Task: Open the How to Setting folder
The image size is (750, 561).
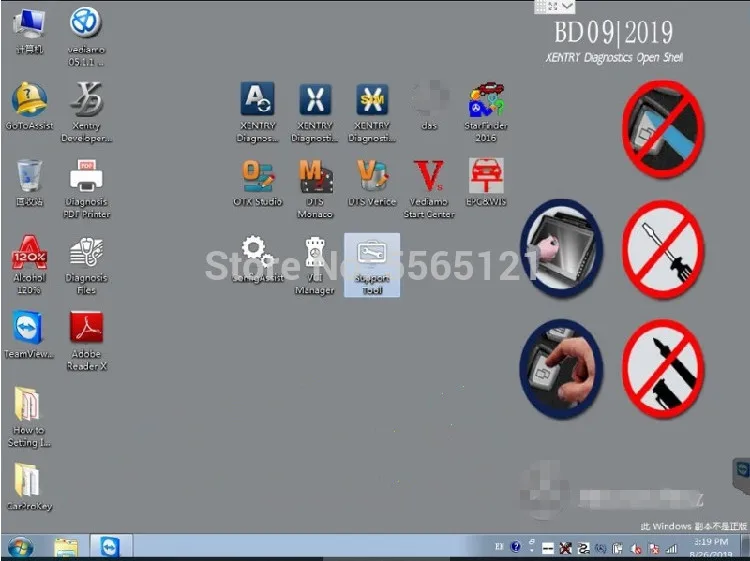Action: coord(29,417)
